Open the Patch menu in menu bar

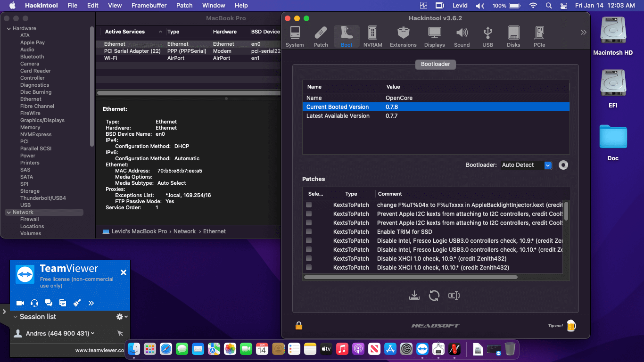click(184, 5)
